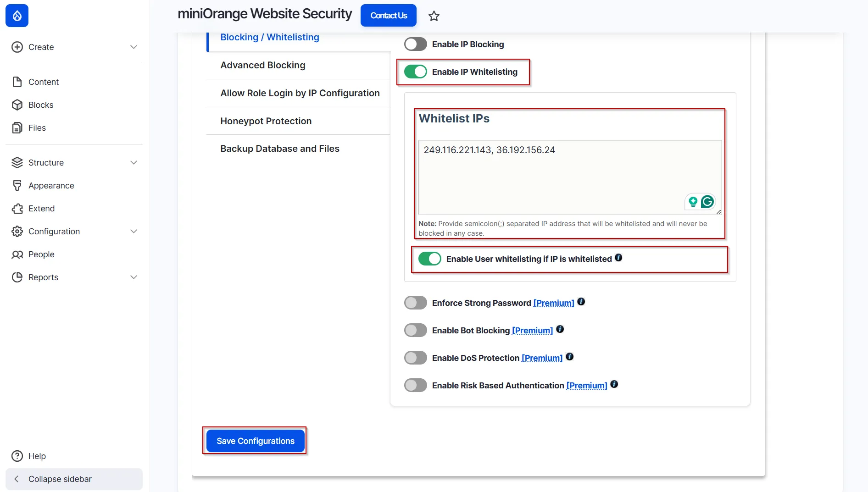The image size is (868, 492).
Task: Click the Create plus icon
Action: [17, 47]
